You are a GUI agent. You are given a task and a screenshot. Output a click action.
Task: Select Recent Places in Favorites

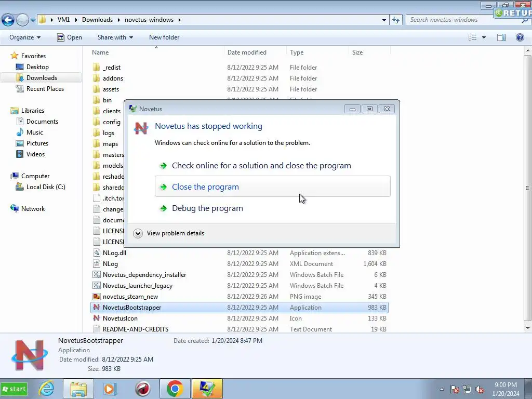click(45, 88)
